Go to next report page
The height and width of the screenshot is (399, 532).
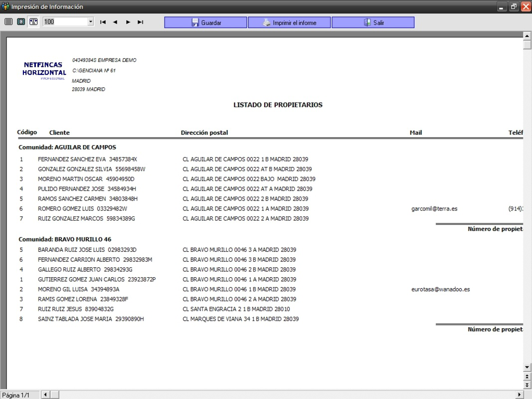click(128, 22)
